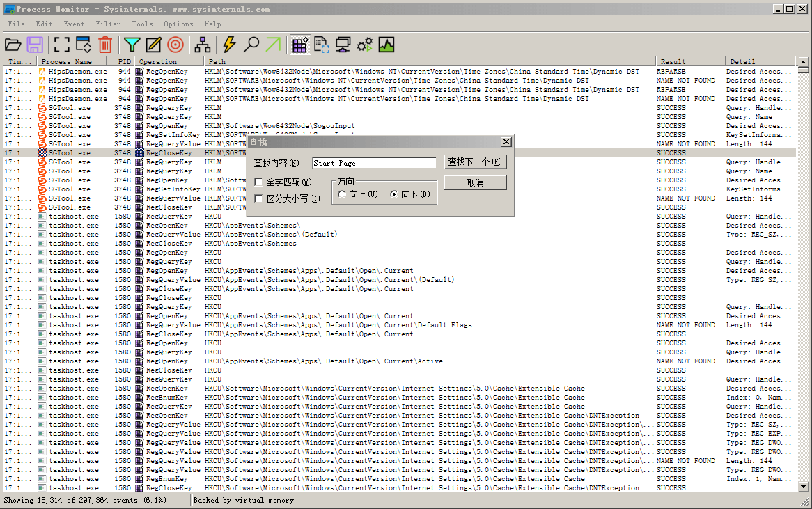Open the Process Tree icon

click(x=203, y=45)
